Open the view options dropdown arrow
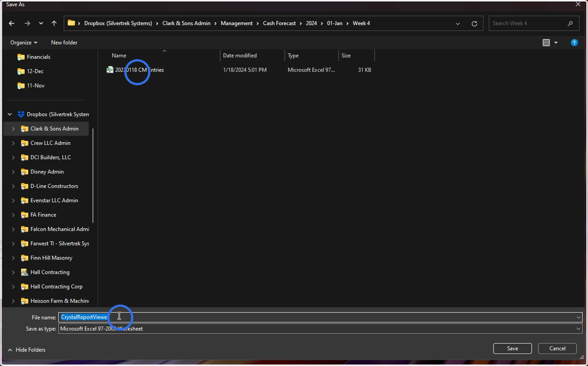This screenshot has height=366, width=588. pyautogui.click(x=556, y=43)
